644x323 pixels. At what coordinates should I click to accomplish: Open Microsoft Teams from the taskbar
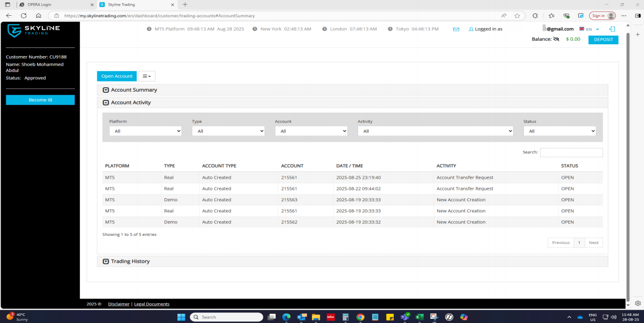click(405, 317)
